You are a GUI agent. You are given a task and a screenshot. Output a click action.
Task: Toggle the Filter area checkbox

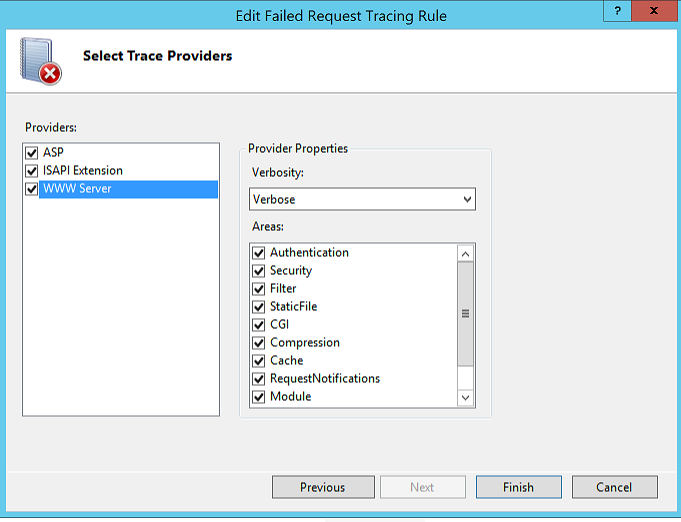click(259, 289)
